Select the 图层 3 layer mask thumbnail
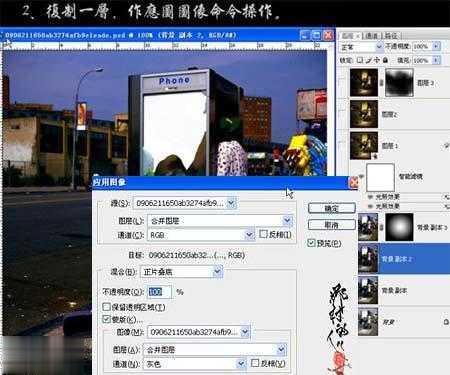Screen dimensions: 450x375 click(x=399, y=83)
